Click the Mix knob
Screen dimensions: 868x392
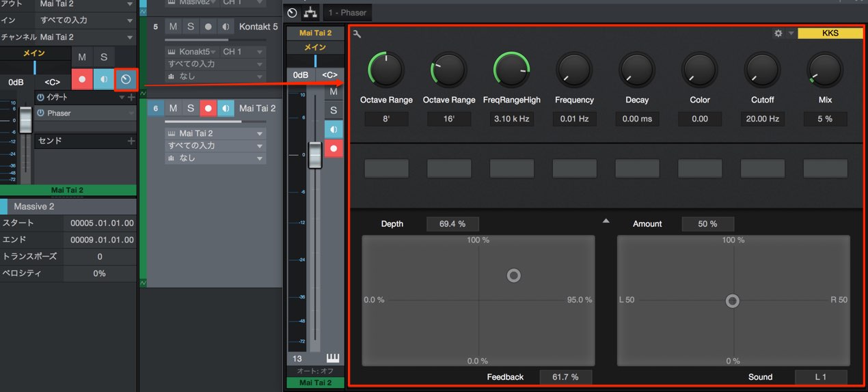pyautogui.click(x=825, y=70)
